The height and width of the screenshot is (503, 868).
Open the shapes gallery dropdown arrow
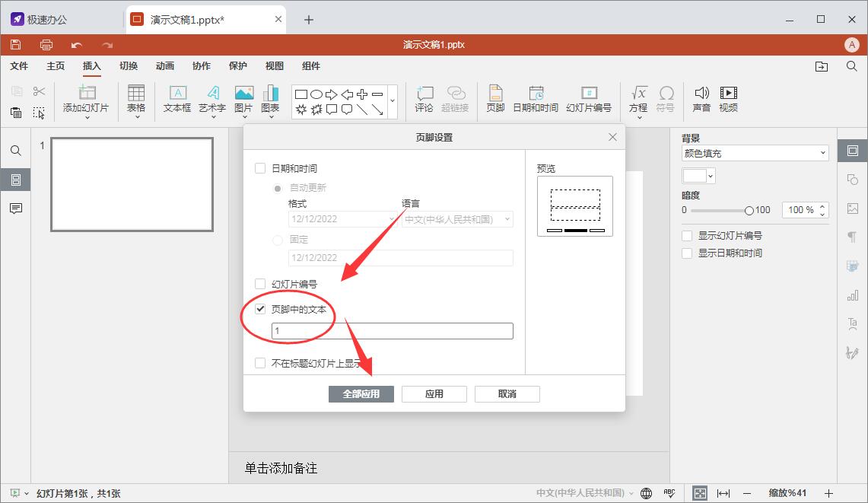(393, 100)
